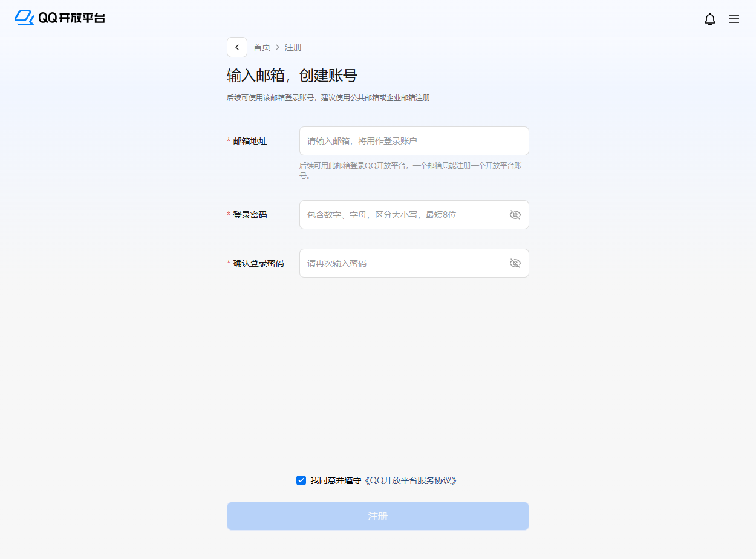
Task: Click the 输入邮箱，创建账号 heading
Action: click(x=292, y=76)
